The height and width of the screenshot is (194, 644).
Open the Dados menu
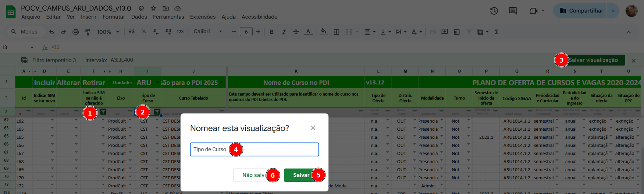pos(139,17)
